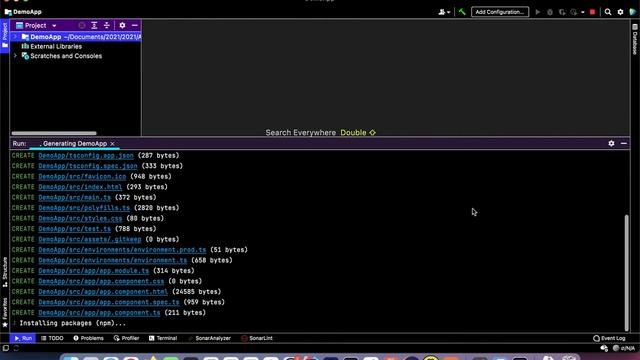Click Select Opened File target icon
The height and width of the screenshot is (360, 640).
tap(82, 25)
